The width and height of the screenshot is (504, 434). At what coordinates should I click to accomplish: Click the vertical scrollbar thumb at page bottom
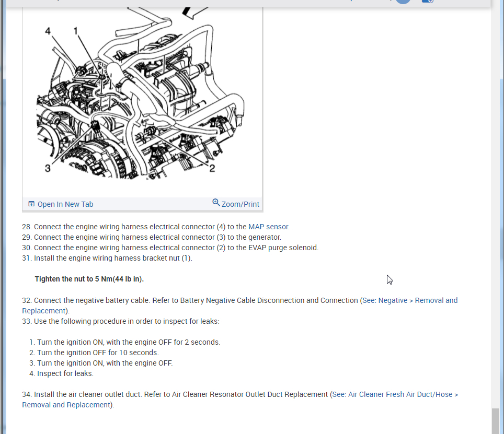coord(495,421)
